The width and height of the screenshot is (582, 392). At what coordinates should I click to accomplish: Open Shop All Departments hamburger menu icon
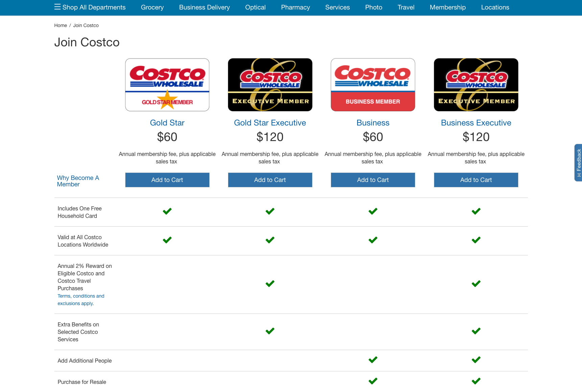pyautogui.click(x=57, y=7)
